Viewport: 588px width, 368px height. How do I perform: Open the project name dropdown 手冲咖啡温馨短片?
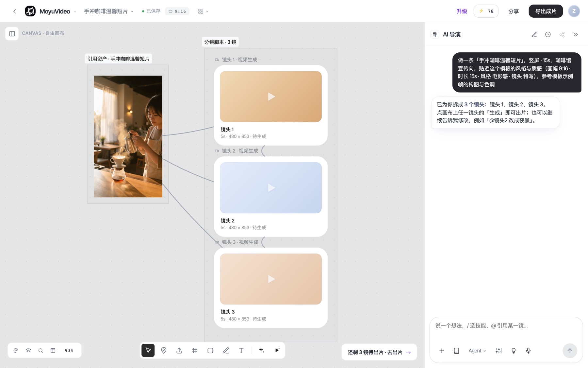109,11
